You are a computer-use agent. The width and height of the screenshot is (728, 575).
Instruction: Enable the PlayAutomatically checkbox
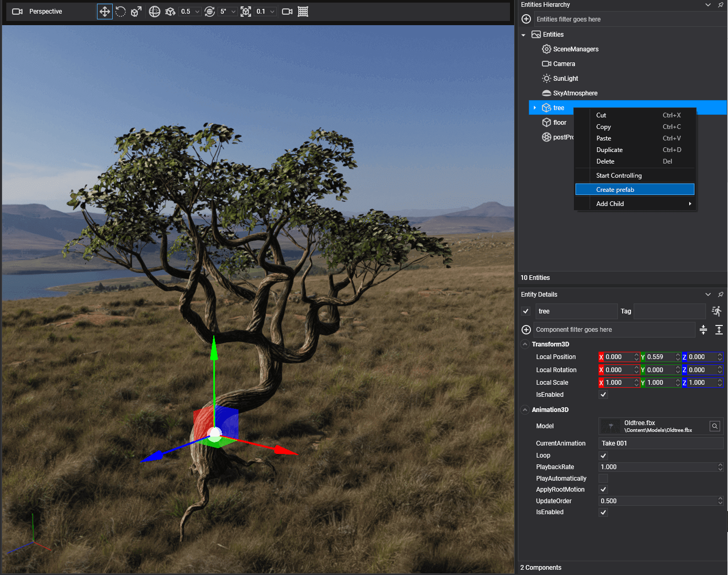coord(603,479)
